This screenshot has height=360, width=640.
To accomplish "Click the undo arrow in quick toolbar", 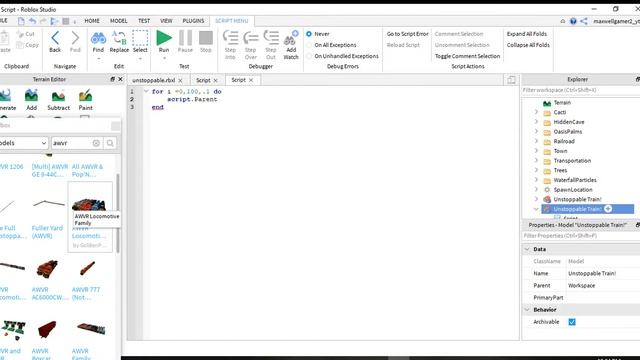I will [32, 21].
